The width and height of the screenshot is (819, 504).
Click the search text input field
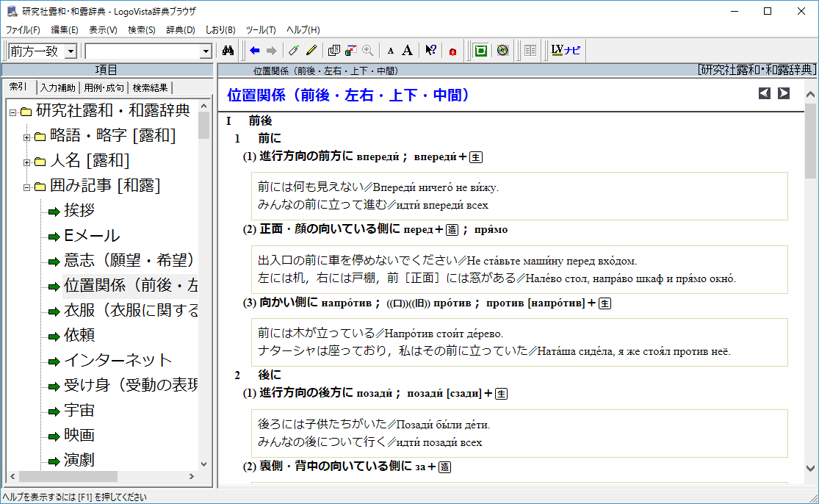click(x=142, y=51)
